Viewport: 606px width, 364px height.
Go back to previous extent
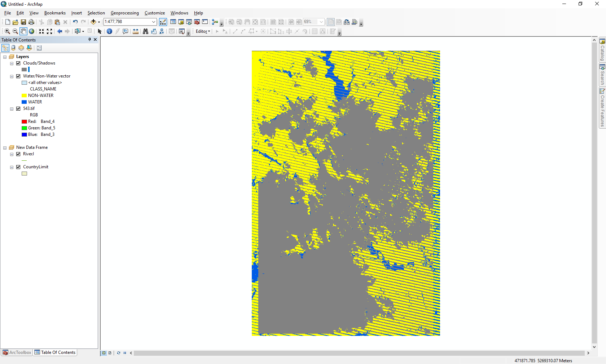60,31
